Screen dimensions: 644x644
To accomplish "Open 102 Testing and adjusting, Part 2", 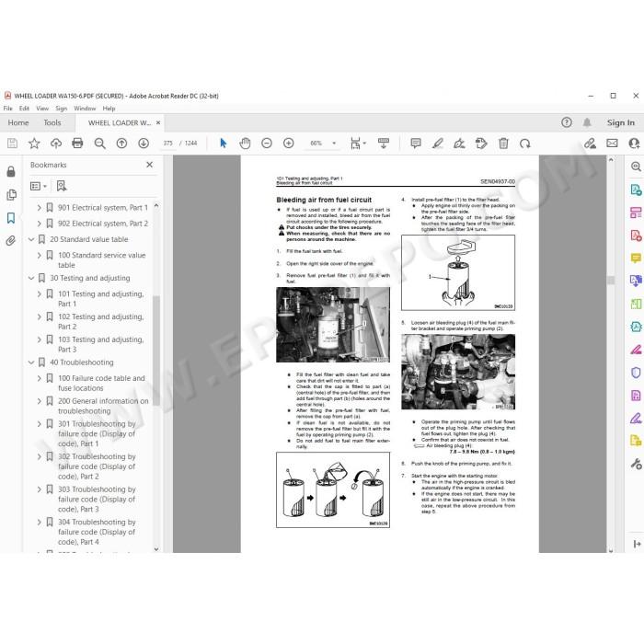I will (100, 322).
